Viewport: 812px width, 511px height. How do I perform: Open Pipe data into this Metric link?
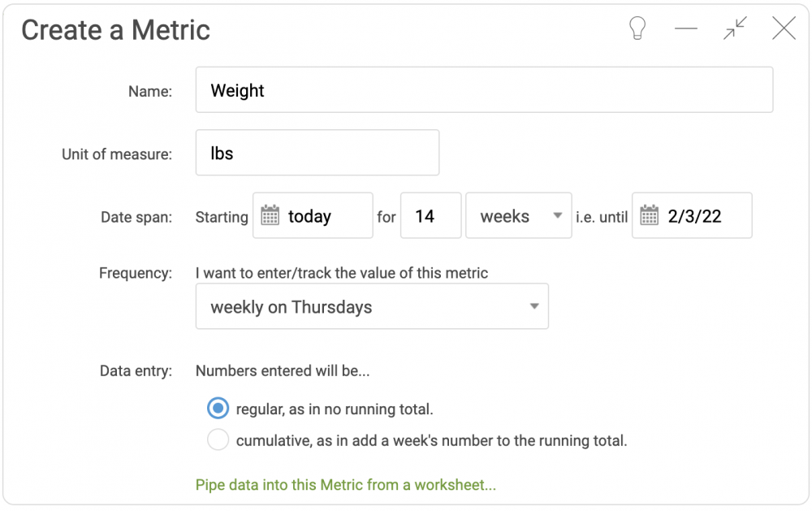pyautogui.click(x=345, y=484)
